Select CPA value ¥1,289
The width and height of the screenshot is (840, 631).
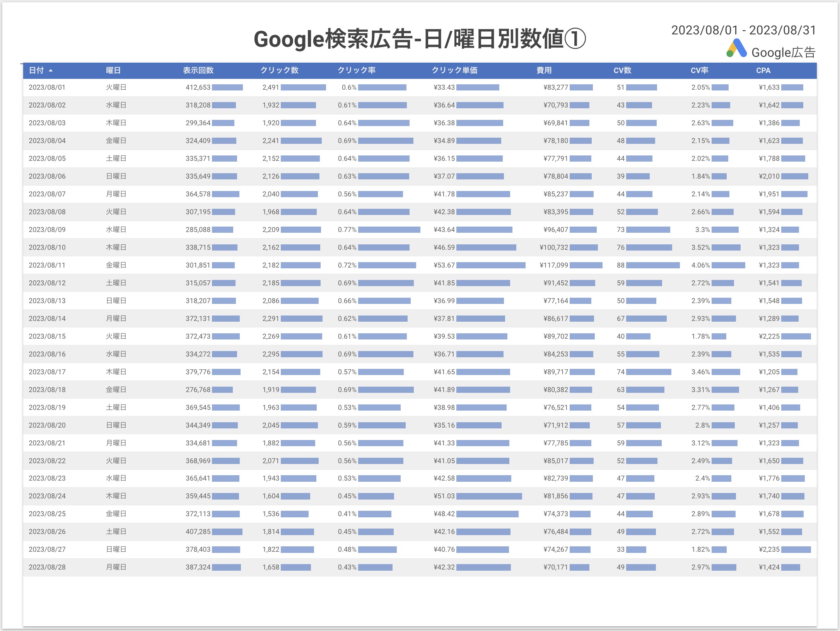(769, 319)
